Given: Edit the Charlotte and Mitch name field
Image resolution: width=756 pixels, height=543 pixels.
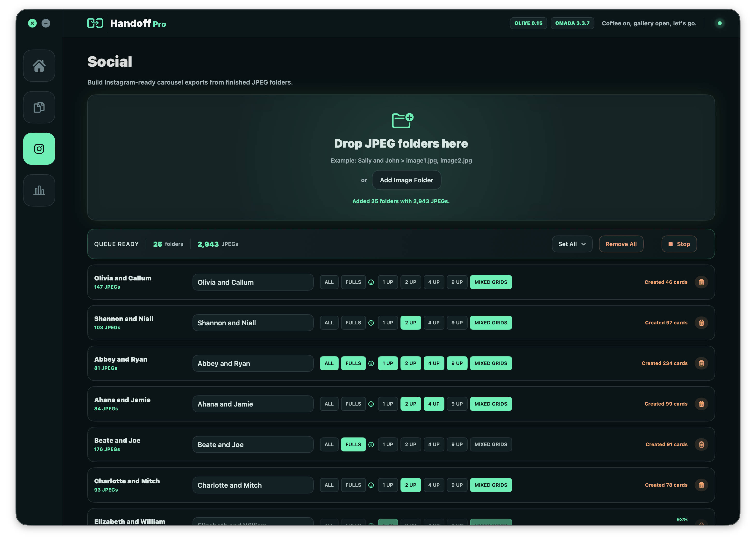Looking at the screenshot, I should tap(253, 485).
